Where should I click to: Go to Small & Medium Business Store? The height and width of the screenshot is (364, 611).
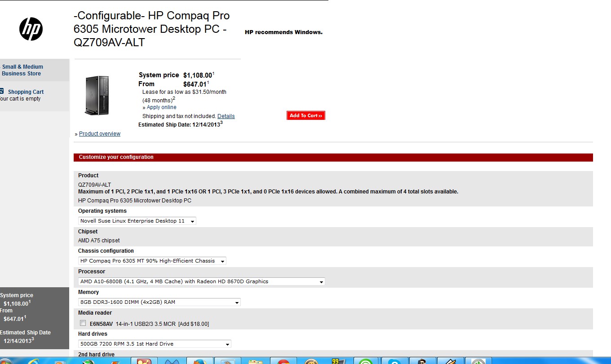[x=22, y=70]
